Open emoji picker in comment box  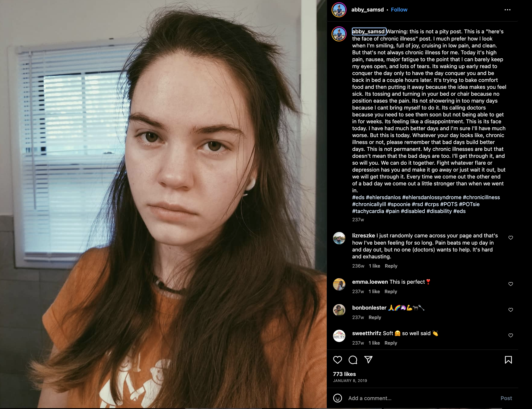point(338,398)
